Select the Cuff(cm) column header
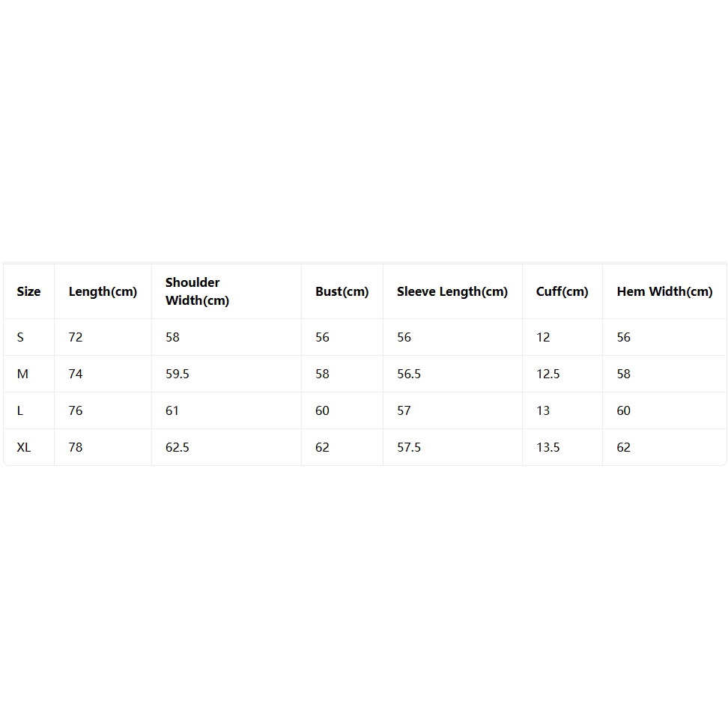The image size is (728, 728). click(x=562, y=291)
